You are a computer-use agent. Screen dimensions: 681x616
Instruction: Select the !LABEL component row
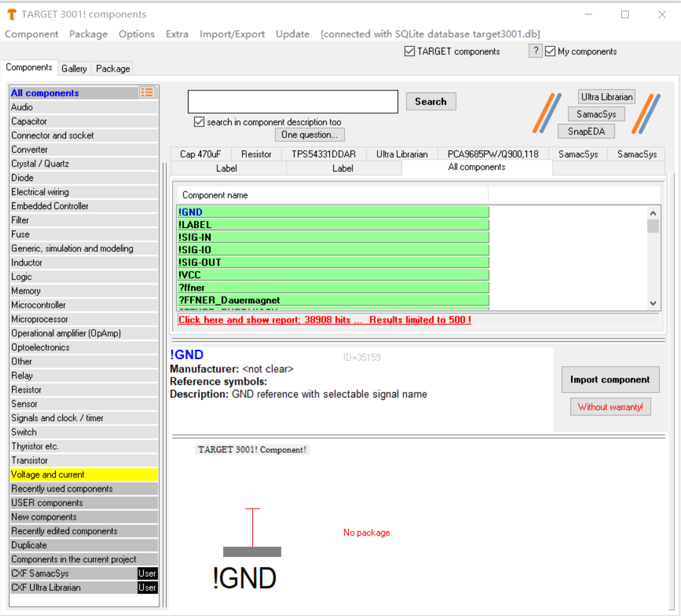[333, 225]
